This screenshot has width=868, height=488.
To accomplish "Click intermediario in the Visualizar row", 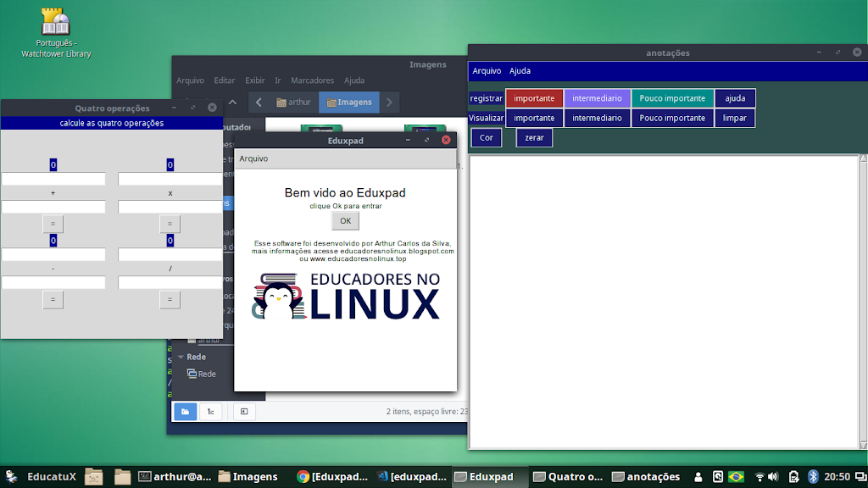I will coord(597,118).
